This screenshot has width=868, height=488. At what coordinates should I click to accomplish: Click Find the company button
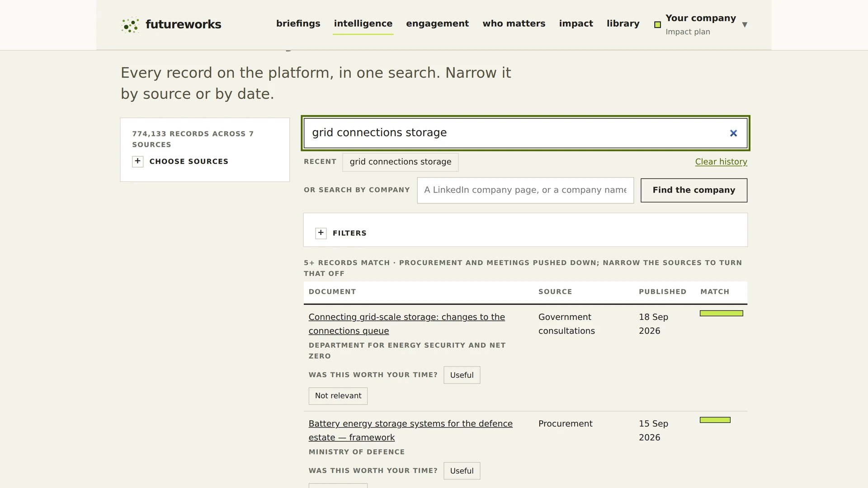tap(694, 190)
